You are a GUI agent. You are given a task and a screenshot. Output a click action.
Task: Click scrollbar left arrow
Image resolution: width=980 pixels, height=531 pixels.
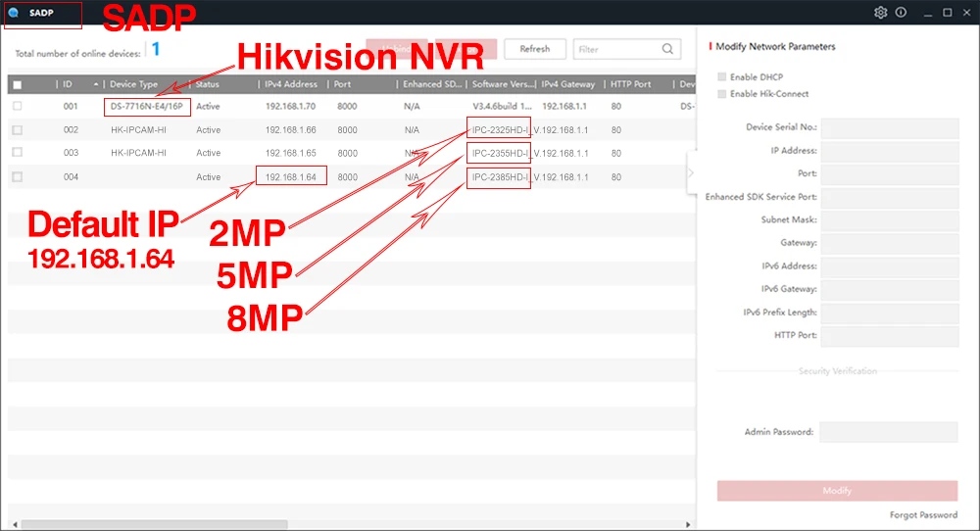[15, 525]
